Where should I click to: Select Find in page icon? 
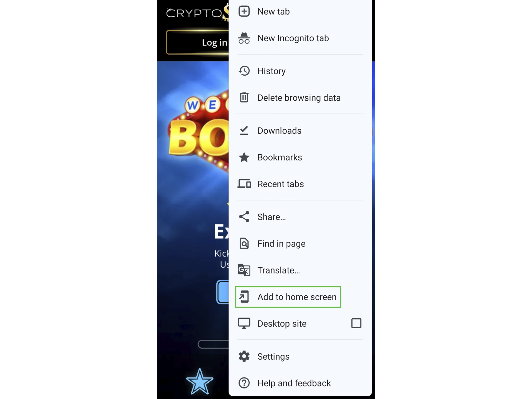coord(244,243)
